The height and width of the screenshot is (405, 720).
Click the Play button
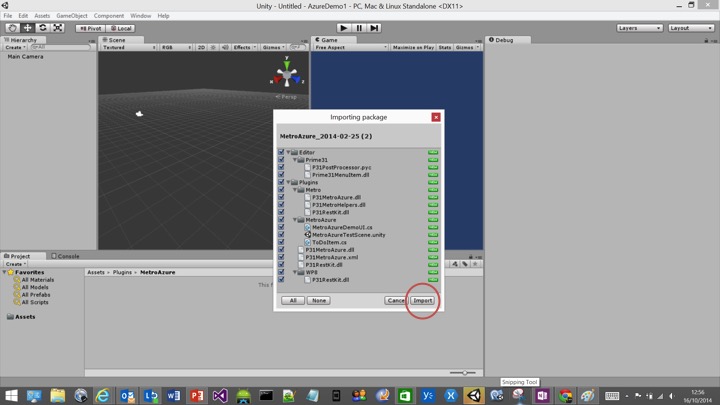tap(343, 28)
